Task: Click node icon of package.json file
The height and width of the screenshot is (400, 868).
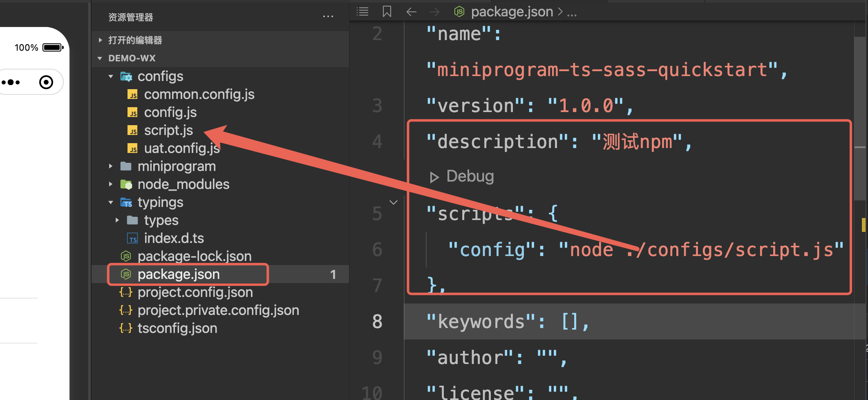Action: (x=126, y=274)
